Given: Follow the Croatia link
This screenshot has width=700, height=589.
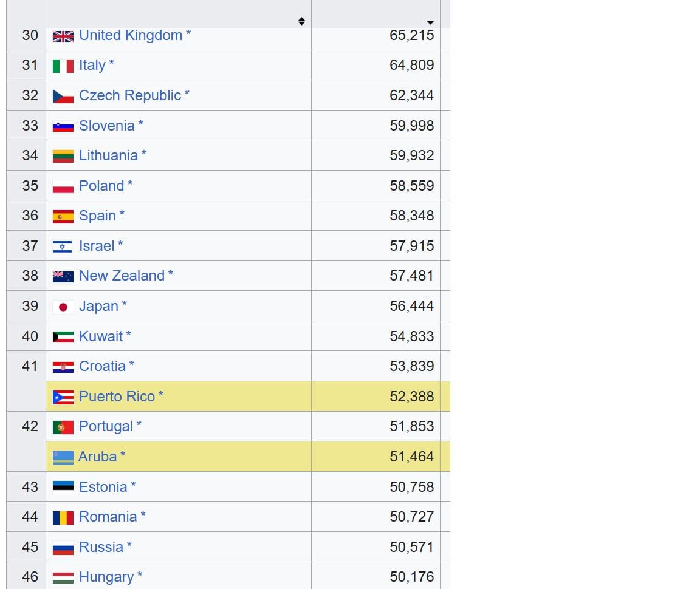Looking at the screenshot, I should point(102,366).
